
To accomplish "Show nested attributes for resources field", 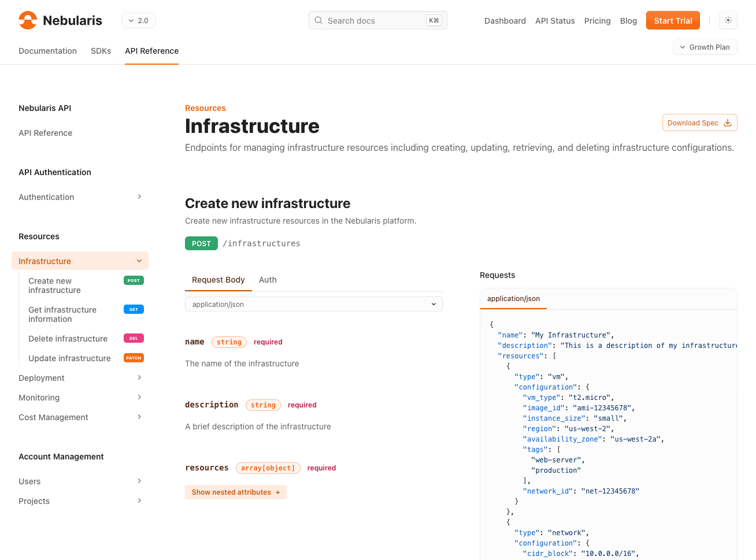I will click(235, 492).
